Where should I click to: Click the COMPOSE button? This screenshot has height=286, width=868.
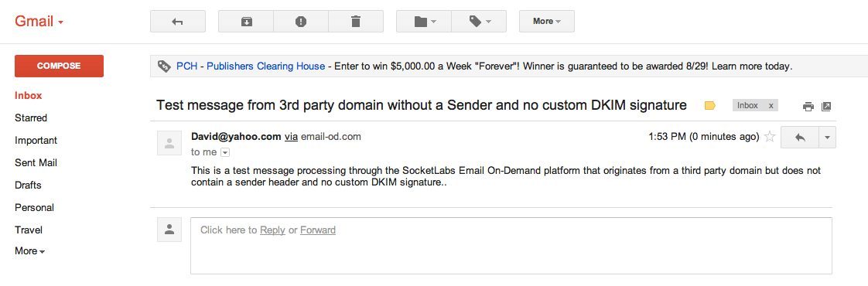pyautogui.click(x=60, y=66)
